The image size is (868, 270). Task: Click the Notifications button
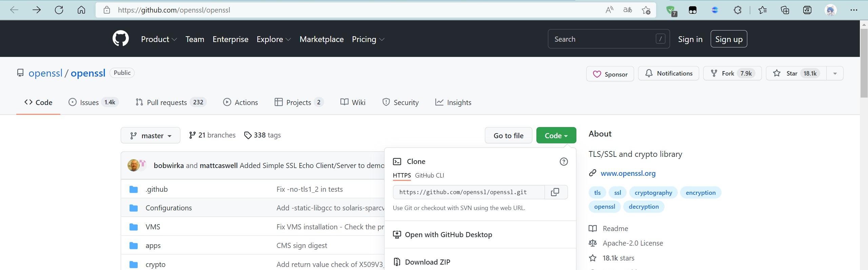click(x=669, y=74)
